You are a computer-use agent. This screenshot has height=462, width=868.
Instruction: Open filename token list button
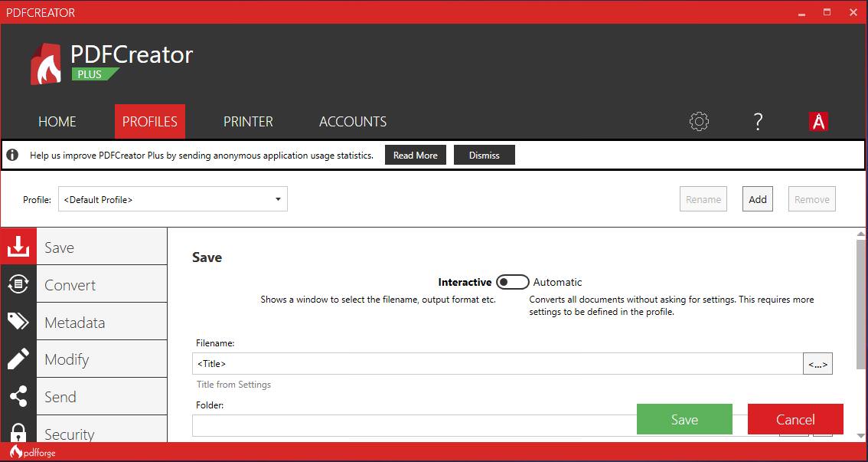[x=817, y=364]
